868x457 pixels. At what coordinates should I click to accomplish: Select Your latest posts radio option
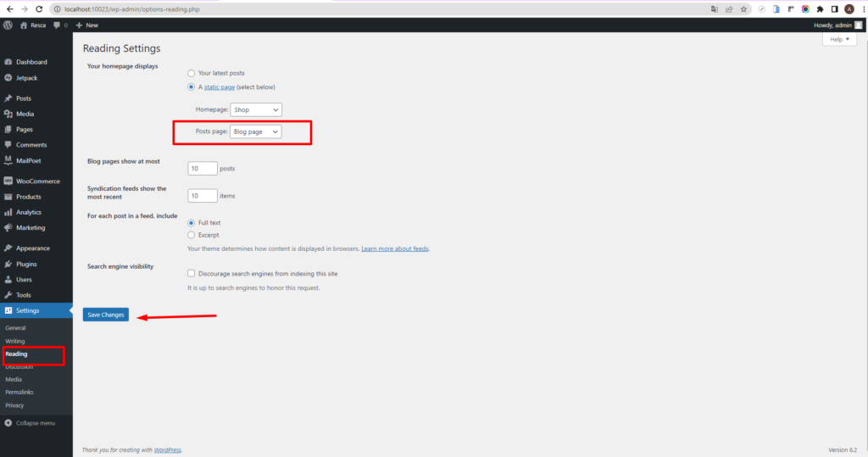(191, 73)
